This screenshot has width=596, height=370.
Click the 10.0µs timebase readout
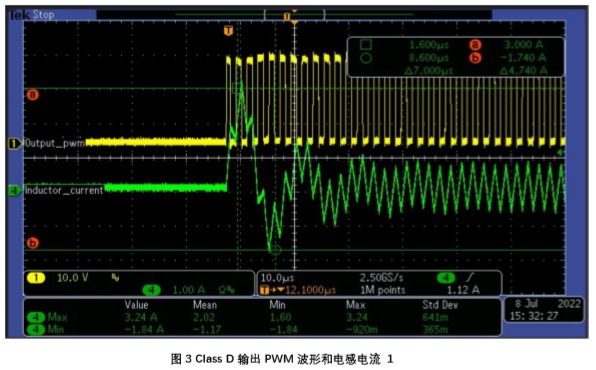coord(277,278)
